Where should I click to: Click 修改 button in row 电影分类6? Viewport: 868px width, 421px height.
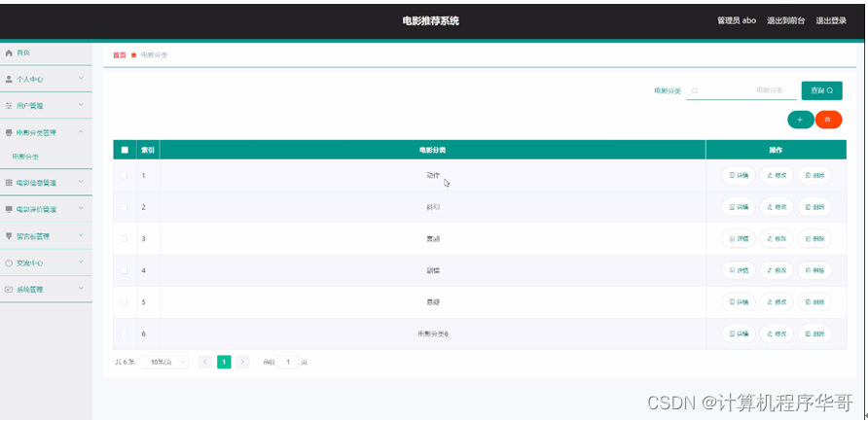tap(777, 334)
